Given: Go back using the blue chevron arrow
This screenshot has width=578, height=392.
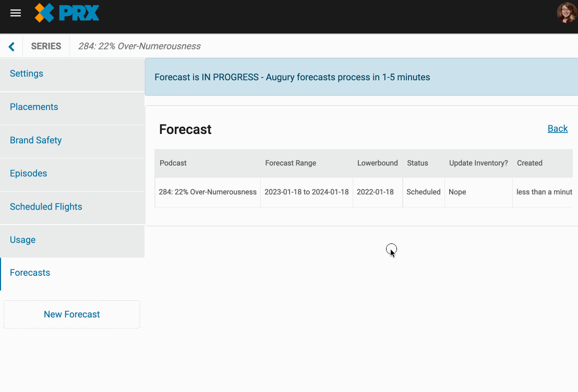Looking at the screenshot, I should [x=11, y=46].
